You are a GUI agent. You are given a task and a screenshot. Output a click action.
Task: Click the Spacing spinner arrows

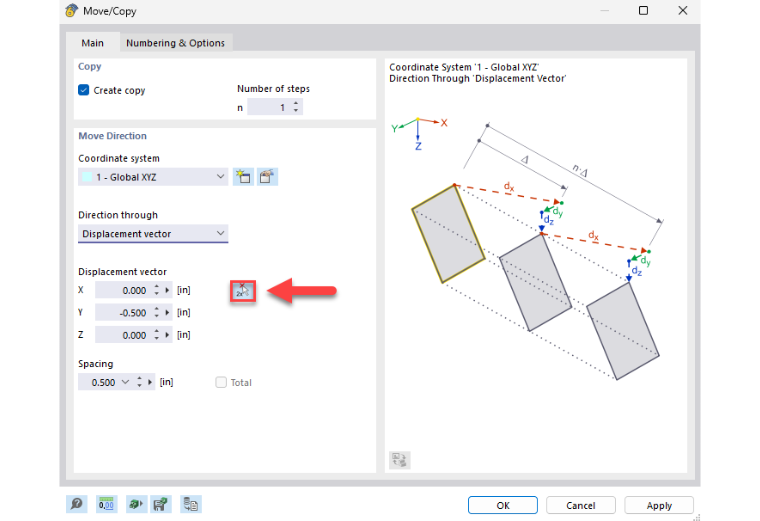pyautogui.click(x=139, y=382)
